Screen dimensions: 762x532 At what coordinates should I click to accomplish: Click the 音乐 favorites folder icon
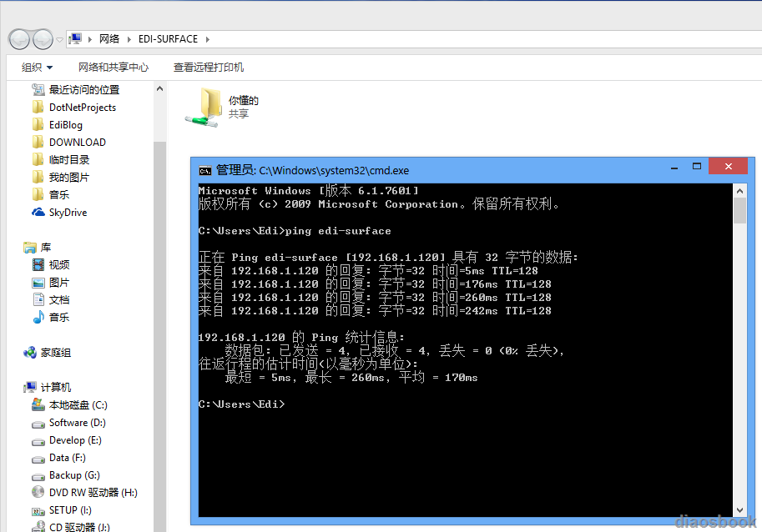[x=38, y=194]
